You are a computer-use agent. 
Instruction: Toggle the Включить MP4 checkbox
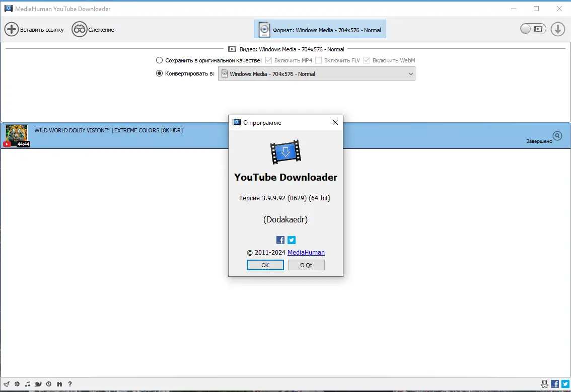[268, 60]
